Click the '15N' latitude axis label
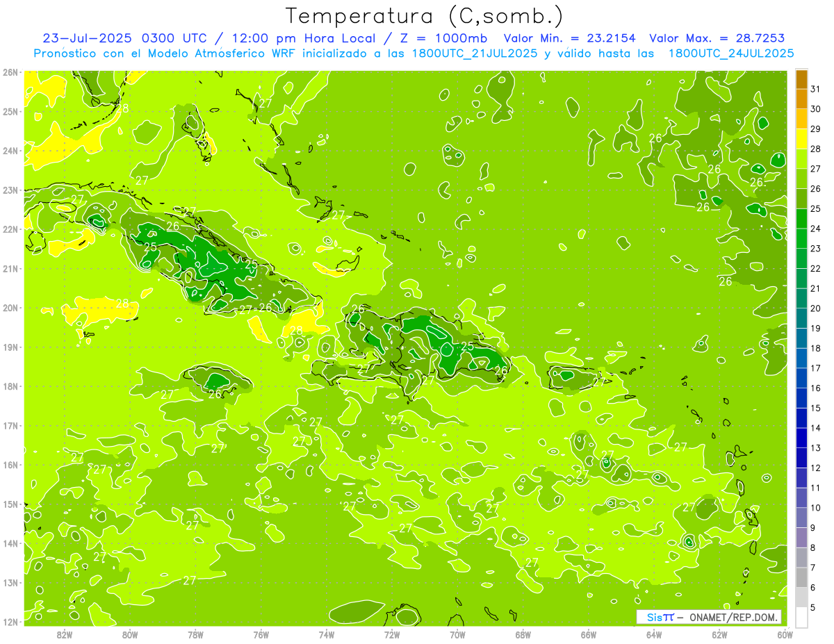The width and height of the screenshot is (834, 644). pos(10,504)
